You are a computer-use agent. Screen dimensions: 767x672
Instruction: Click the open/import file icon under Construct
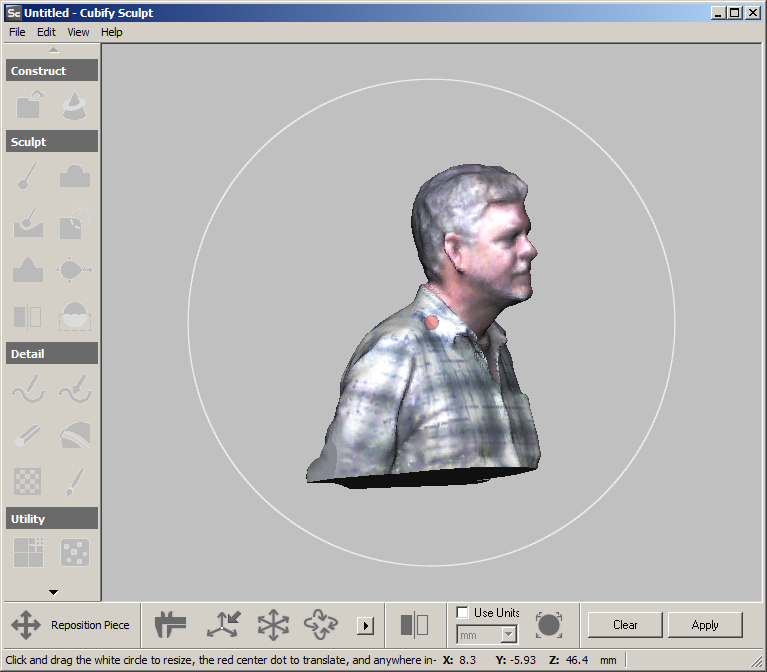(29, 105)
